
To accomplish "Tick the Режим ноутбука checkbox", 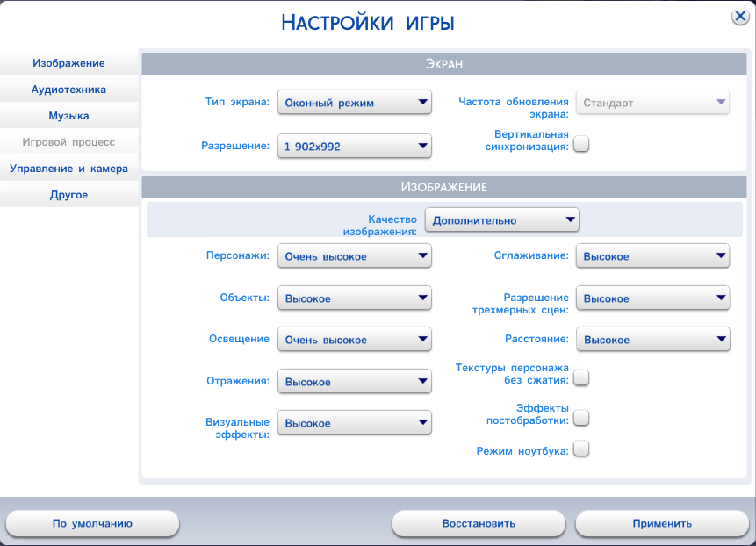I will pyautogui.click(x=581, y=449).
